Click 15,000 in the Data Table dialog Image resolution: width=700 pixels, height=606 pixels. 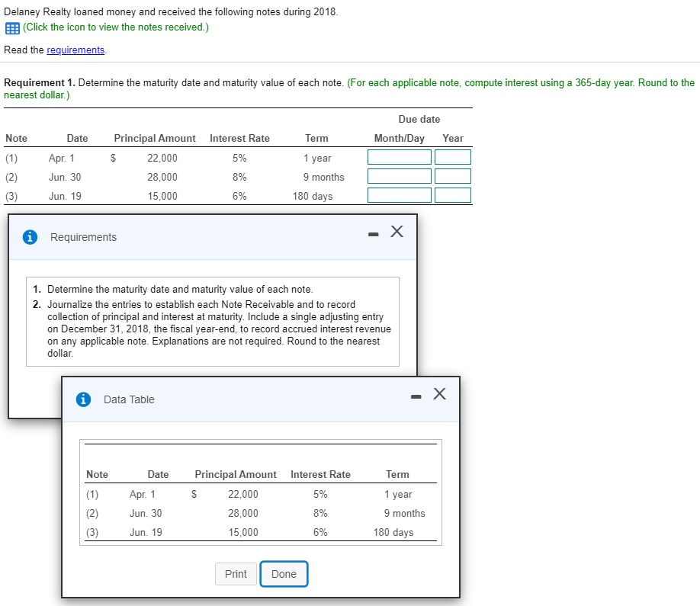pos(243,532)
